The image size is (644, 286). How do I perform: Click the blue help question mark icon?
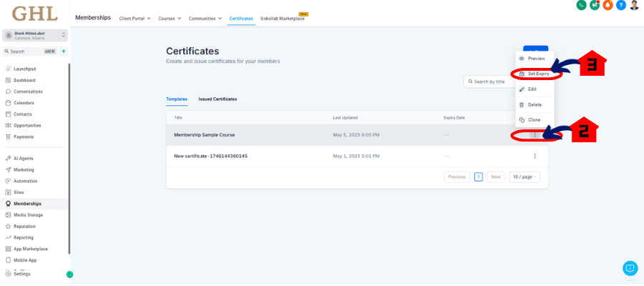point(620,5)
